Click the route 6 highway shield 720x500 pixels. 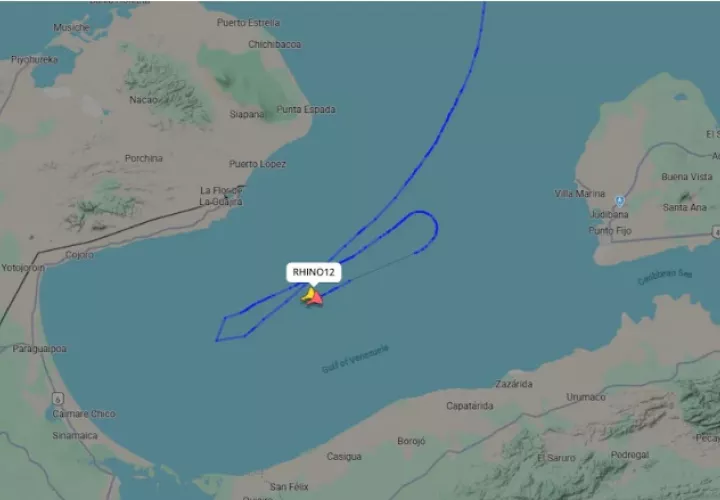(57, 399)
